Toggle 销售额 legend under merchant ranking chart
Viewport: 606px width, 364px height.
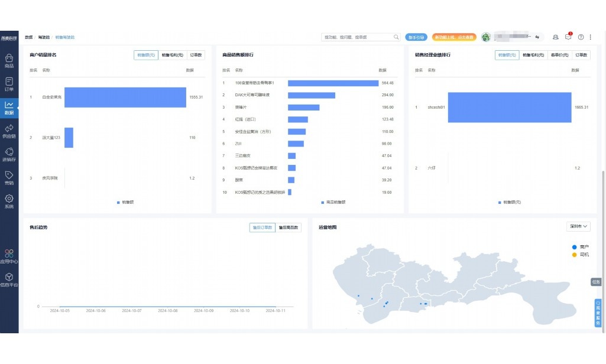(125, 202)
